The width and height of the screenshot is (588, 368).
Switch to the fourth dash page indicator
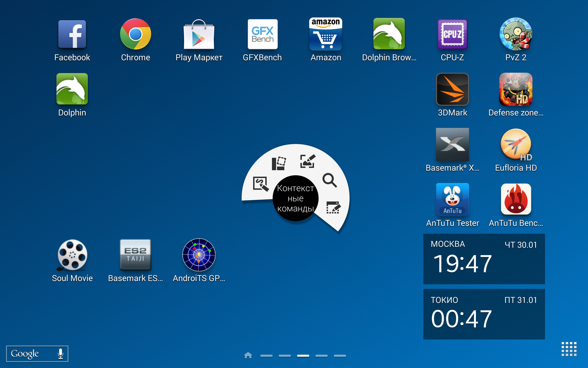tap(322, 356)
